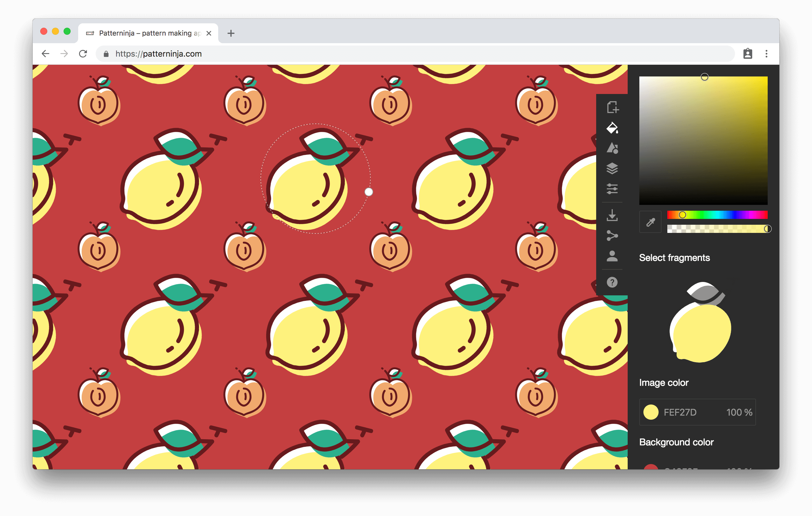The height and width of the screenshot is (516, 812).
Task: Reload the page with refresh button
Action: [83, 54]
